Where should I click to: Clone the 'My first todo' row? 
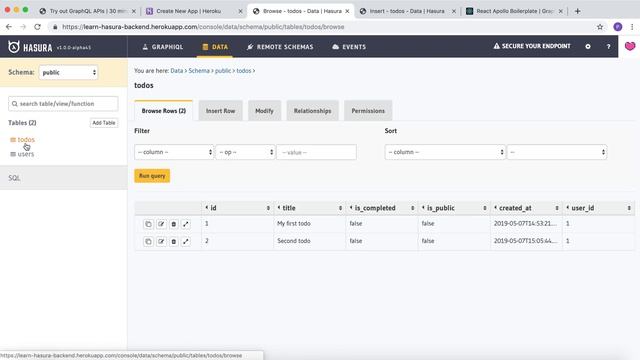click(148, 224)
